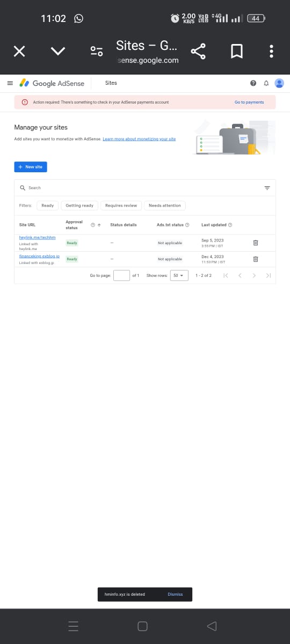290x644 pixels.
Task: Click Ready status badge for financeking.exblog.jp
Action: pos(72,259)
